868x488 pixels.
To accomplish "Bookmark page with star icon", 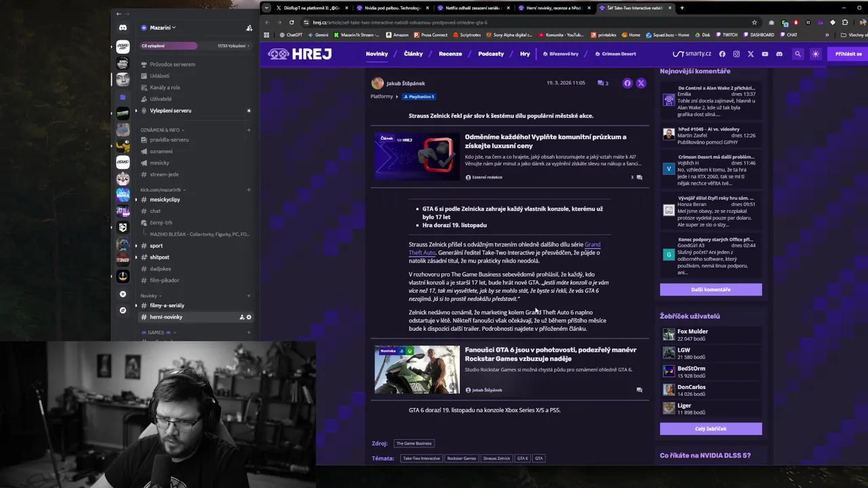I will [754, 22].
